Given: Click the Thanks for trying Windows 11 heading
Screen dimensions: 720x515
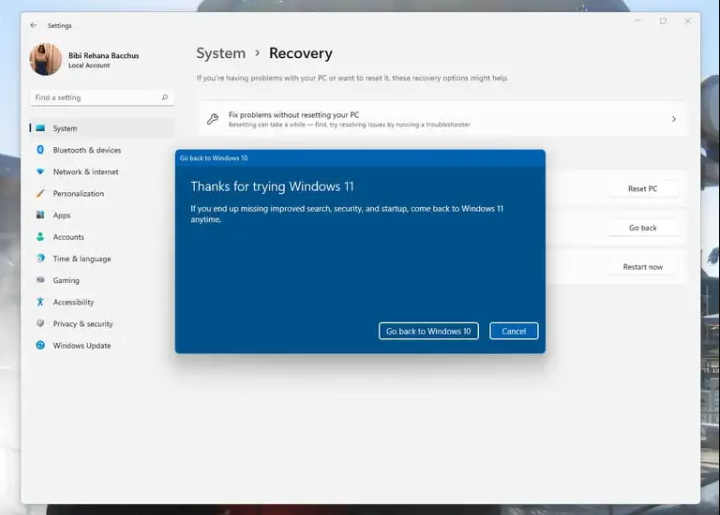Looking at the screenshot, I should (272, 186).
